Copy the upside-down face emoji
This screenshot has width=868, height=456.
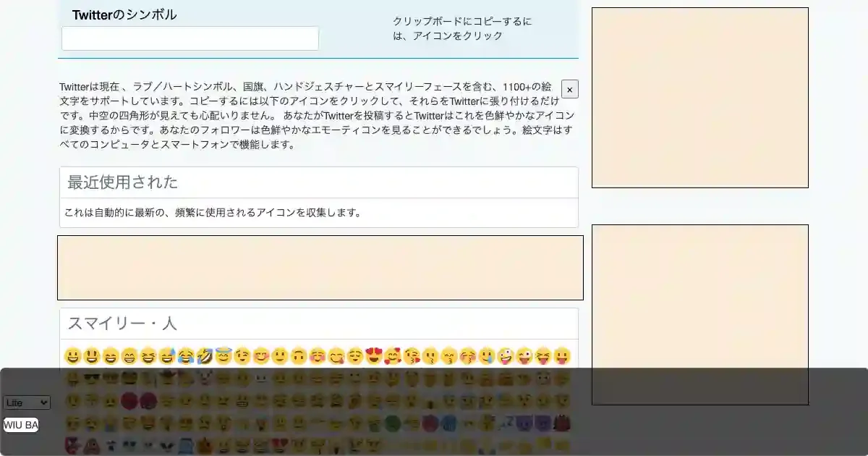[x=299, y=356]
